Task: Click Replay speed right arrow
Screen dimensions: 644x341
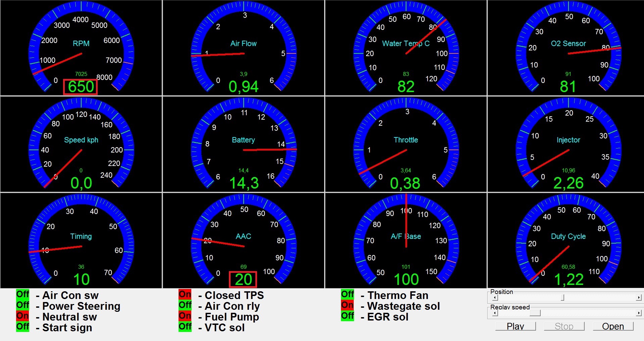Action: tap(639, 313)
